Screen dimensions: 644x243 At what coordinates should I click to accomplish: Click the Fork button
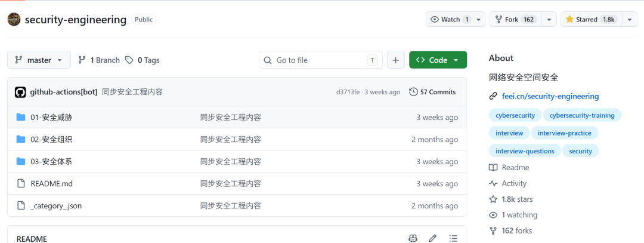click(x=516, y=19)
